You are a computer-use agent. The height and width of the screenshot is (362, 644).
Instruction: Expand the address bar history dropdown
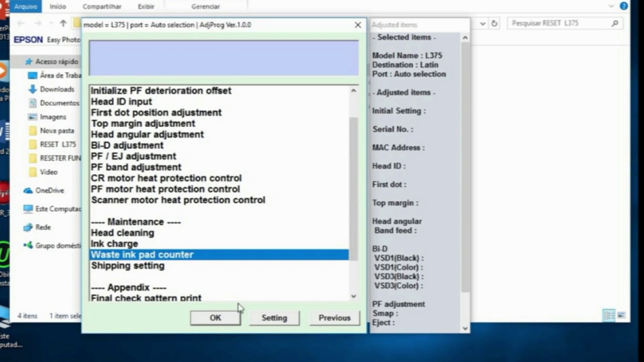[x=482, y=24]
